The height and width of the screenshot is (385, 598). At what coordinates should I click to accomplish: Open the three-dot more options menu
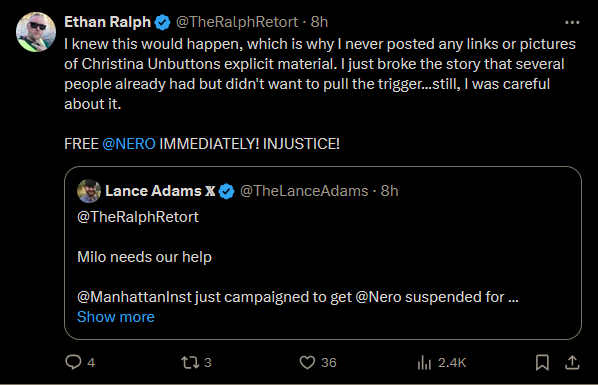(572, 23)
